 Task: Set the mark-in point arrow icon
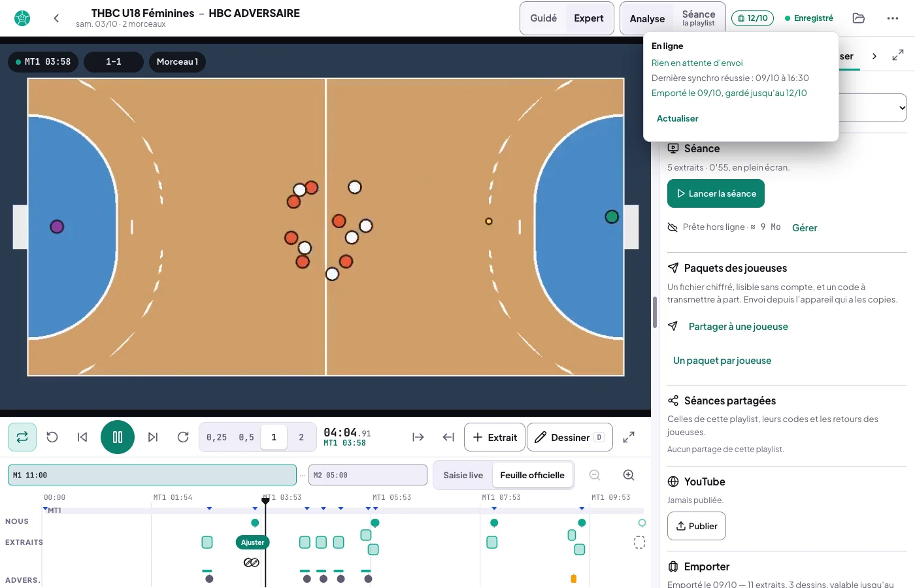(x=418, y=437)
